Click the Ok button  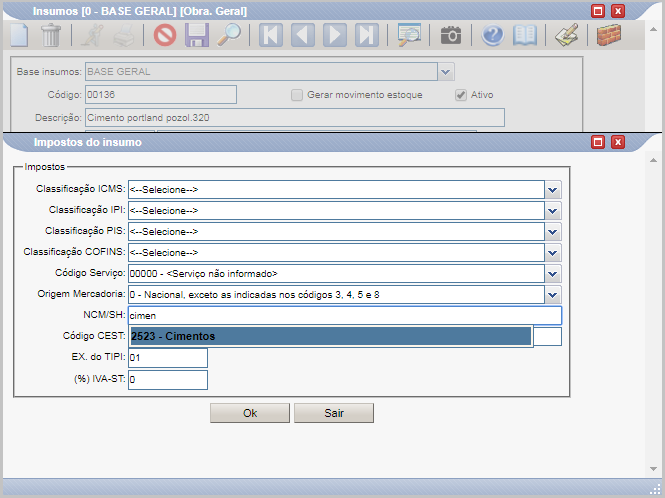pyautogui.click(x=250, y=413)
